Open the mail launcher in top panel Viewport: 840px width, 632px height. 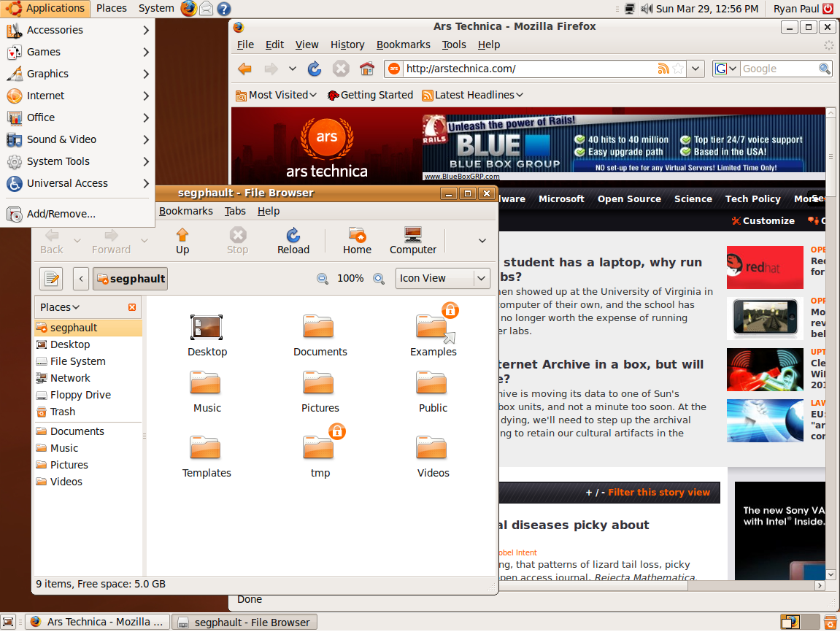click(207, 9)
